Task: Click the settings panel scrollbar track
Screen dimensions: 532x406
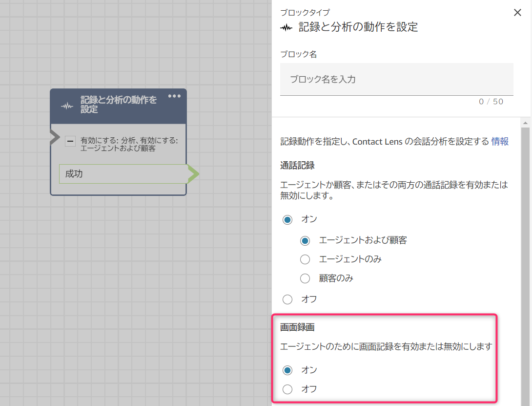Action: (525, 267)
